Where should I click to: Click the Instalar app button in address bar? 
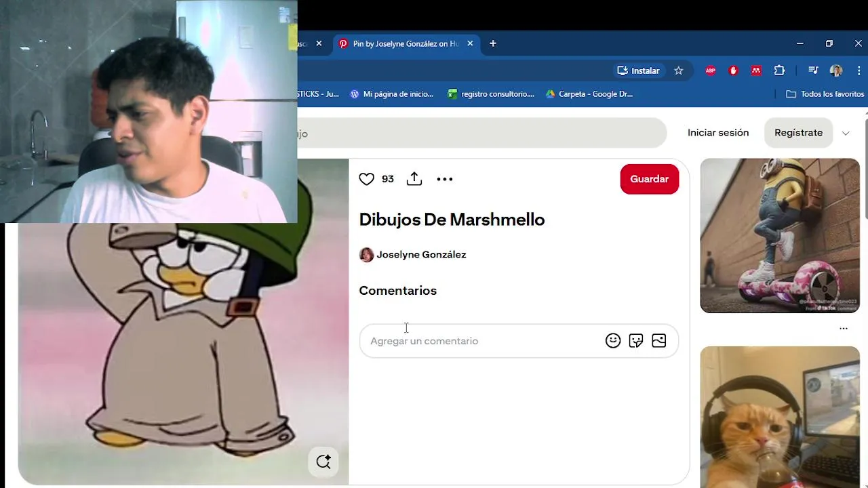pyautogui.click(x=639, y=70)
